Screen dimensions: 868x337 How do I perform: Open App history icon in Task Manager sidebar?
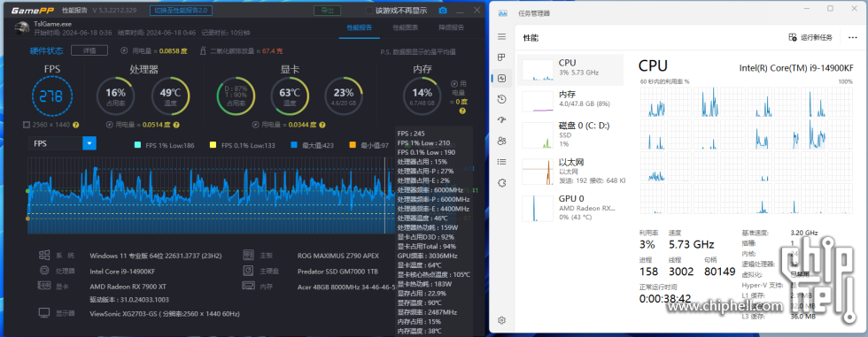coord(501,99)
